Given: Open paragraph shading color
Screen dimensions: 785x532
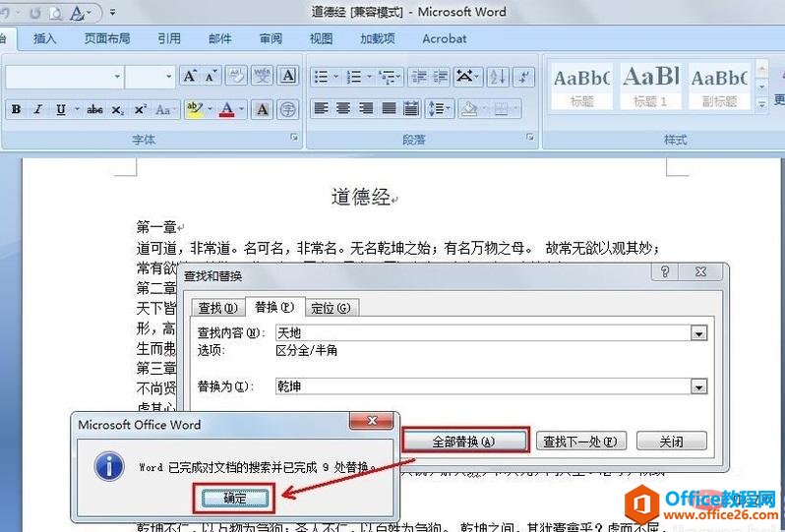Looking at the screenshot, I should (x=469, y=108).
